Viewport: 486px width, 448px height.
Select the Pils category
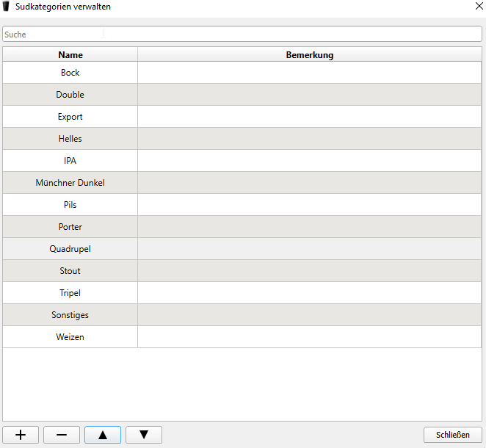tap(70, 205)
